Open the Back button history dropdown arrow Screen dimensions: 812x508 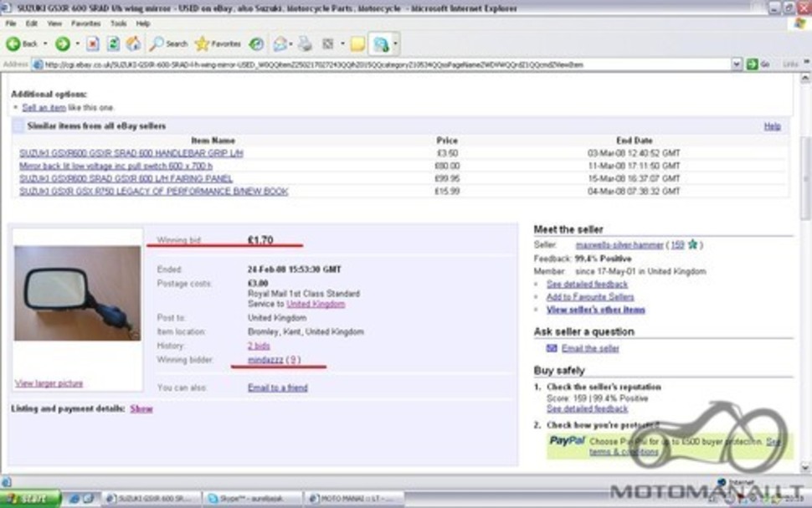(x=45, y=44)
